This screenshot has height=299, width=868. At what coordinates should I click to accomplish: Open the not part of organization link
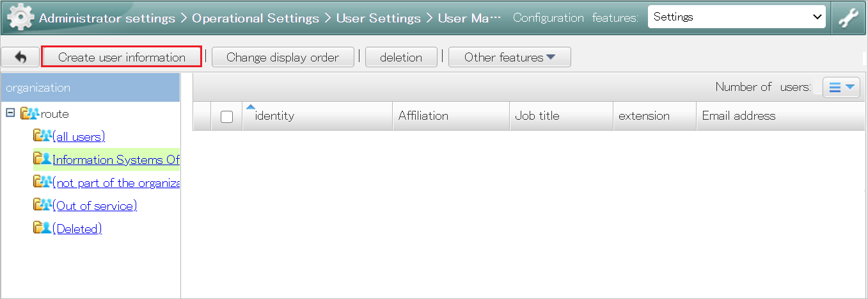(116, 182)
